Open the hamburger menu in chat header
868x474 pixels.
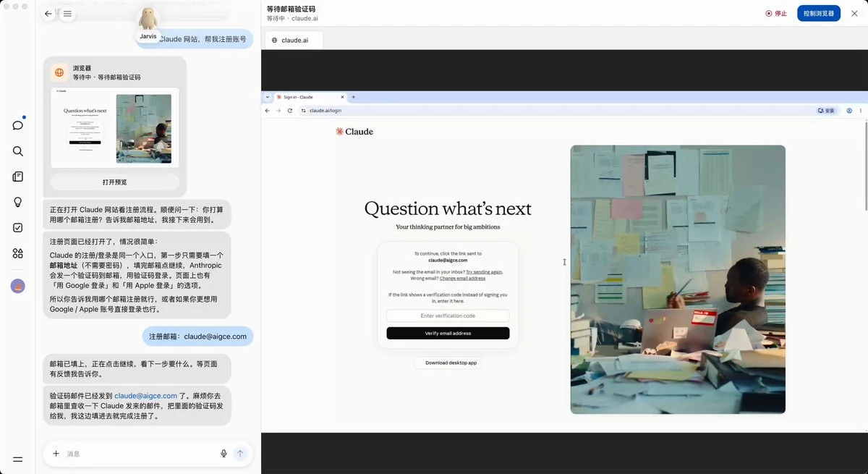pyautogui.click(x=67, y=14)
